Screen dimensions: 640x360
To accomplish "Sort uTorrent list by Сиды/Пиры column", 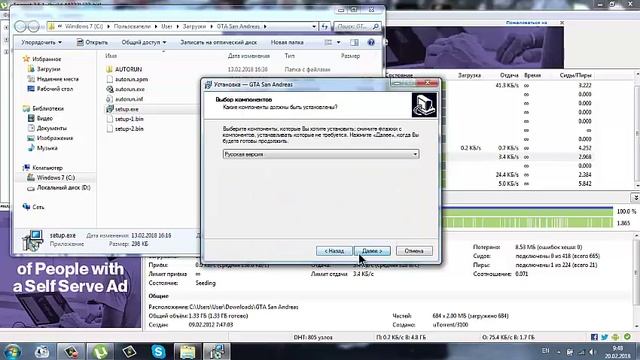I will point(576,76).
